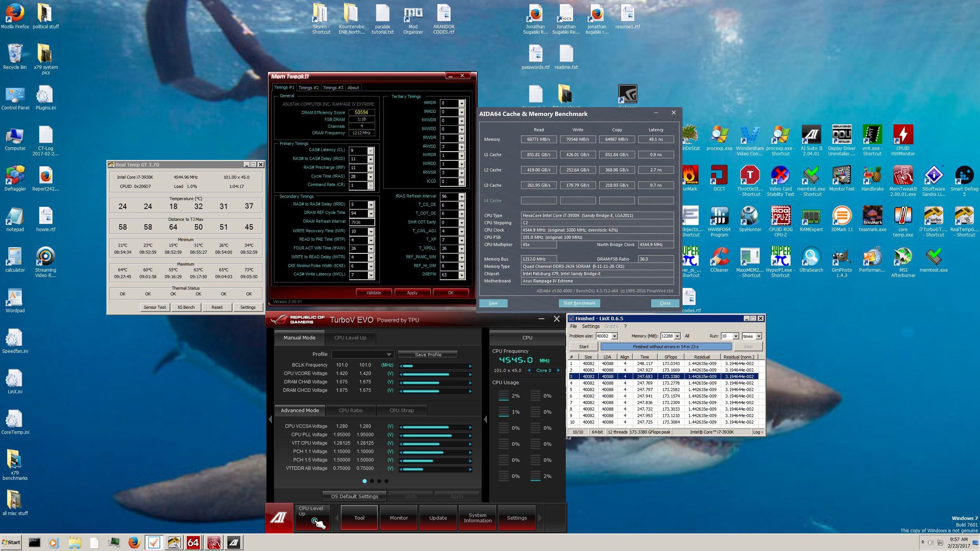980x551 pixels.
Task: Launch 3DMark 11 desktop icon
Action: point(841,219)
